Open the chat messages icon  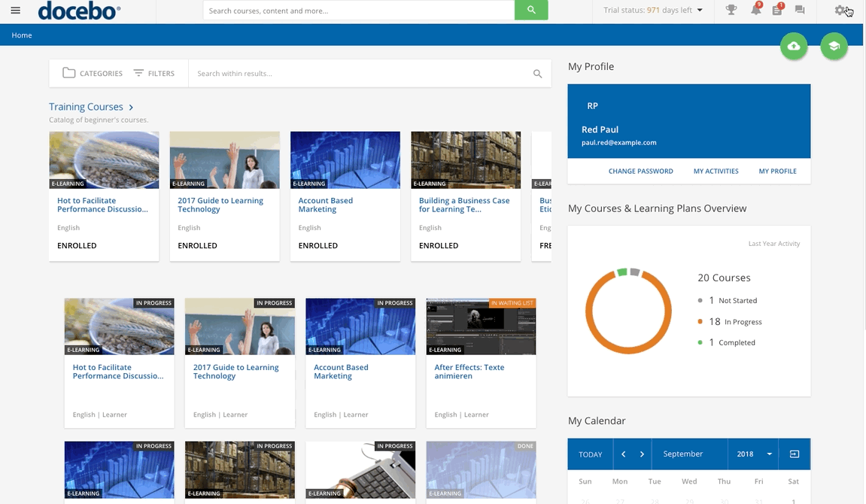tap(800, 11)
